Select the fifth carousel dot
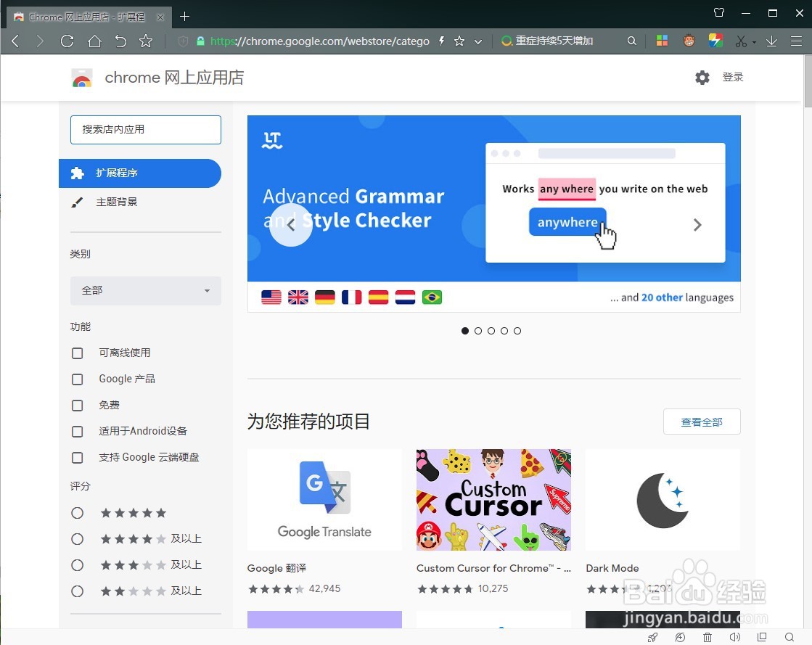812x645 pixels. (517, 331)
